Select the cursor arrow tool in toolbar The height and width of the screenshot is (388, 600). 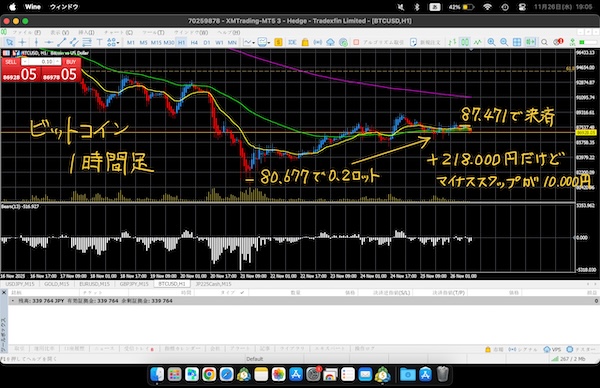point(10,42)
